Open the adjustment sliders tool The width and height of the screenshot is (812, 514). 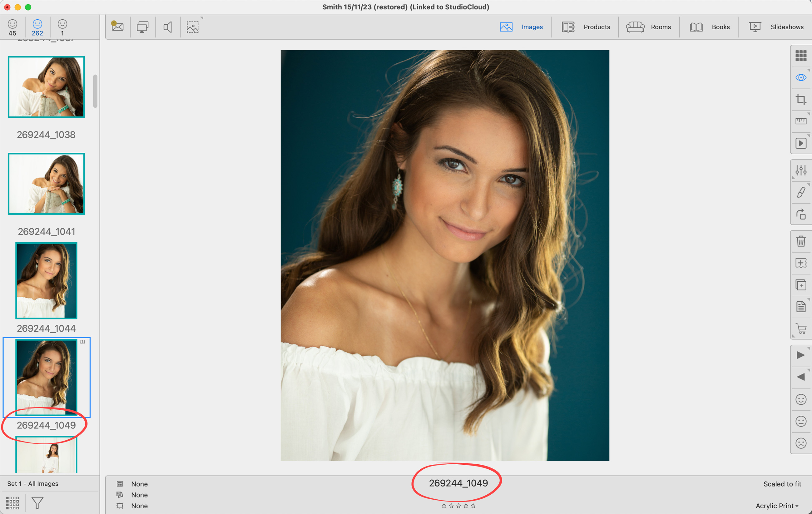[800, 170]
